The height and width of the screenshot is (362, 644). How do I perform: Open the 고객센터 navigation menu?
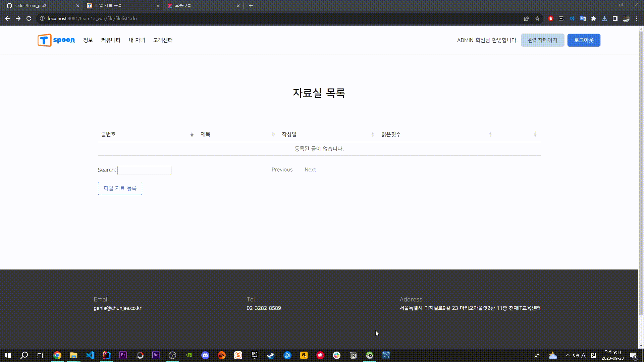[x=163, y=40]
